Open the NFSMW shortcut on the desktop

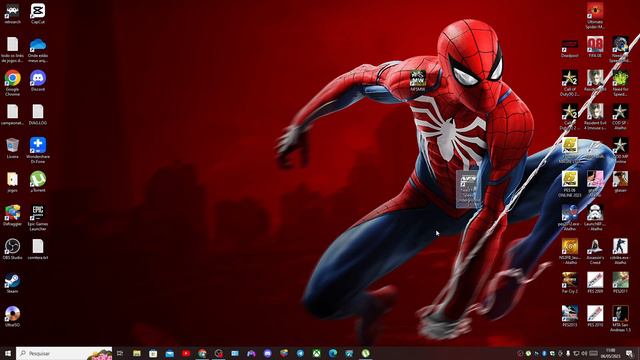click(x=418, y=80)
